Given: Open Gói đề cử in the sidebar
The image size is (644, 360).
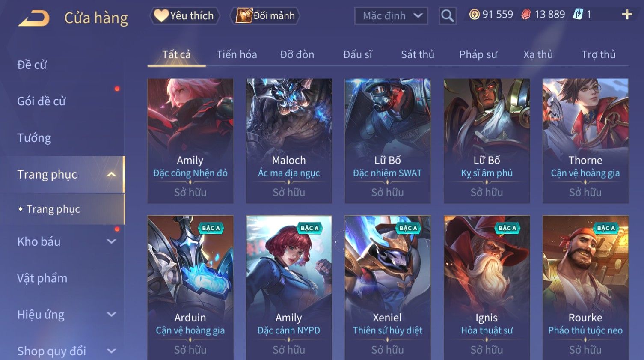Looking at the screenshot, I should [42, 101].
